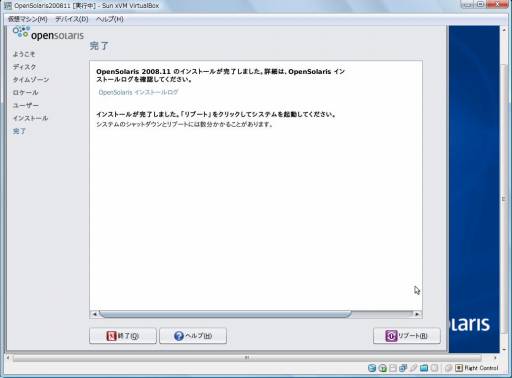
Task: Open the OpenSolaris インストールログ link
Action: coord(138,92)
